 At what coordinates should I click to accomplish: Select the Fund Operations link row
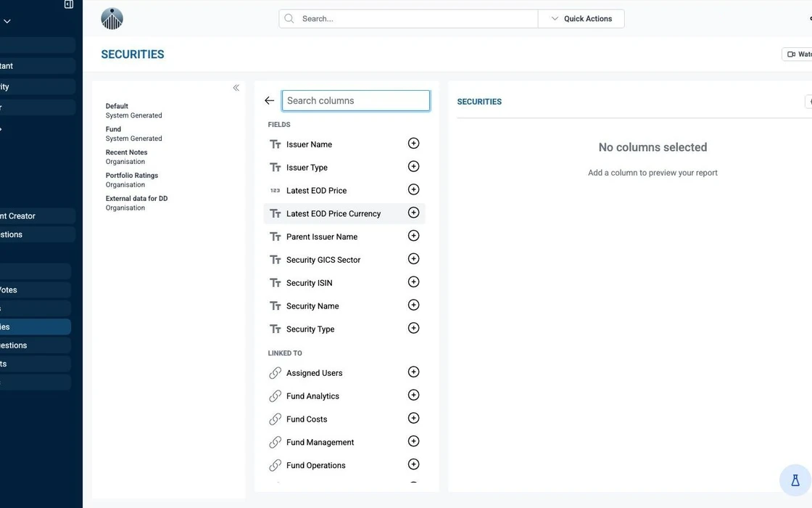pos(344,465)
